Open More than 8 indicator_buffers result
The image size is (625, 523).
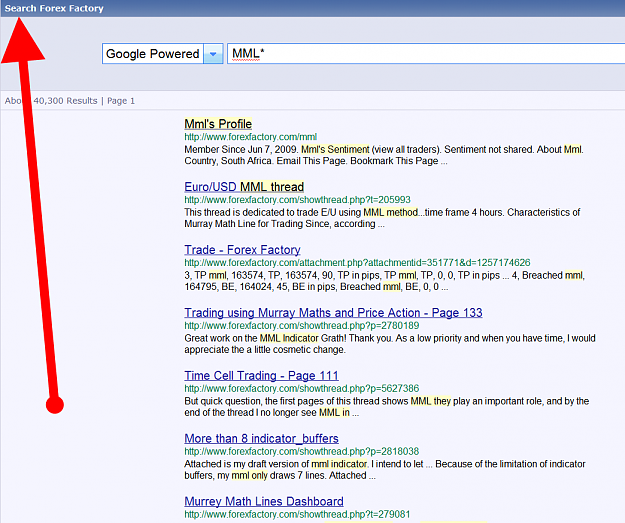click(x=261, y=439)
